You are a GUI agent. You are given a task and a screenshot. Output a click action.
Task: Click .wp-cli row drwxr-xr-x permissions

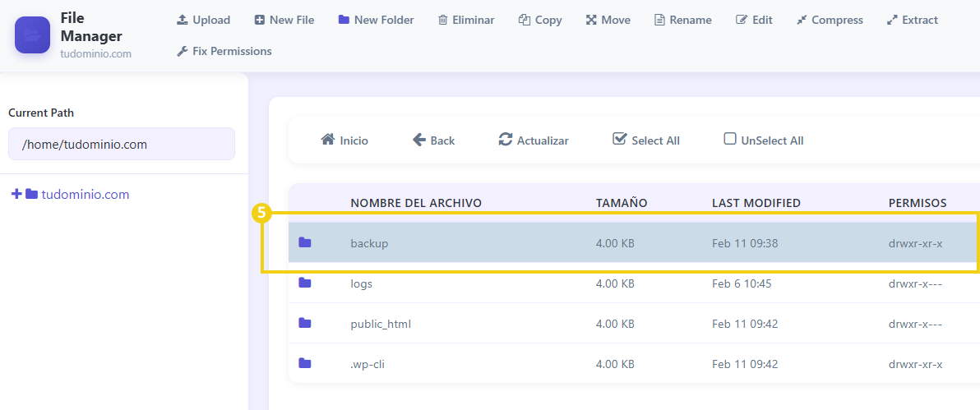click(916, 364)
